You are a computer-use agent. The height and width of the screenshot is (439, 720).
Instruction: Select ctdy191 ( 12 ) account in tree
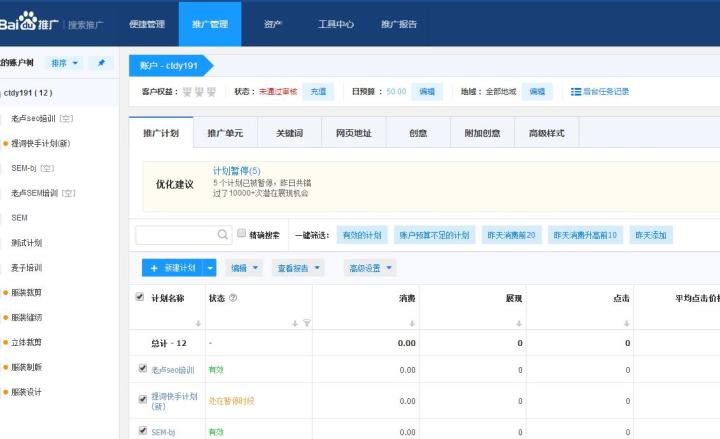pyautogui.click(x=28, y=93)
